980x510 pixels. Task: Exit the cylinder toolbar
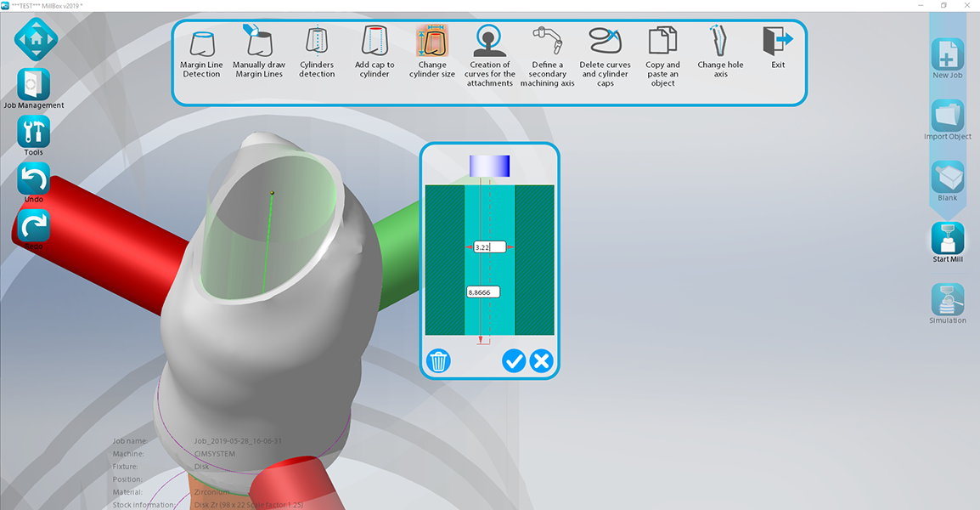coord(778,48)
